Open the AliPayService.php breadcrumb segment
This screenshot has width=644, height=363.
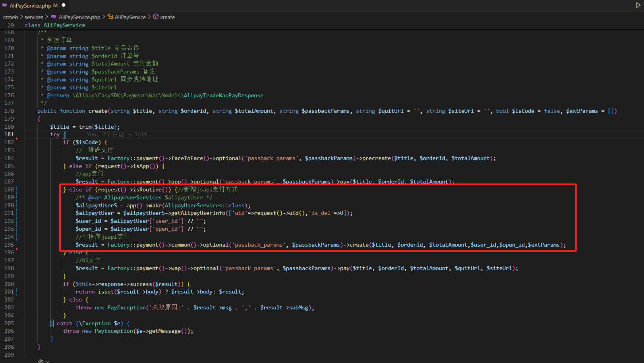pyautogui.click(x=79, y=17)
